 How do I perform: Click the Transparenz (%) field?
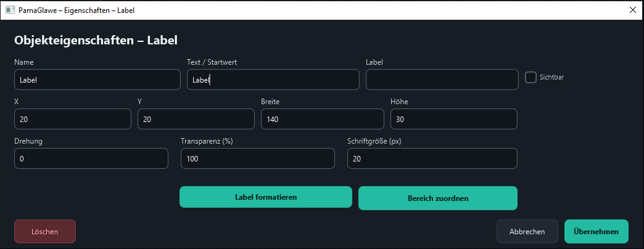(x=258, y=158)
